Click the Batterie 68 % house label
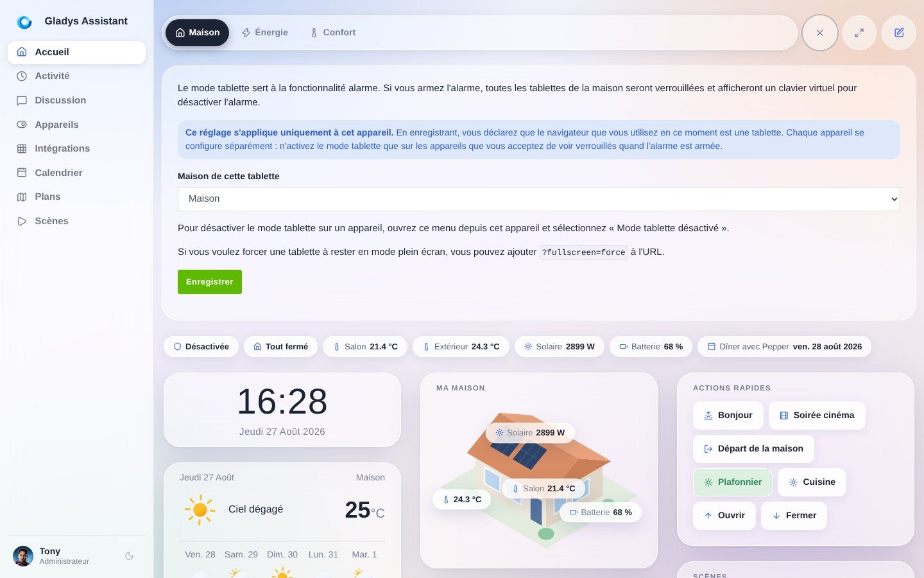924x578 pixels. tap(601, 512)
